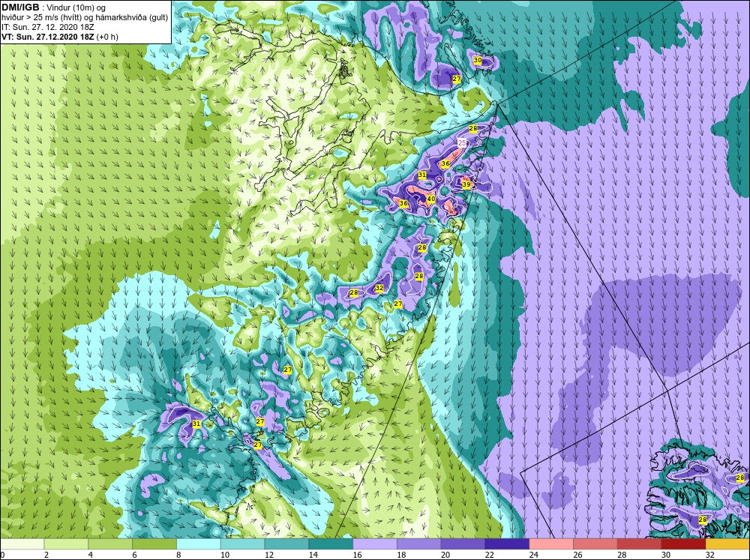Click the 10–12 m/s turquoise legend swatch
Image resolution: width=750 pixels, height=560 pixels.
click(x=242, y=544)
